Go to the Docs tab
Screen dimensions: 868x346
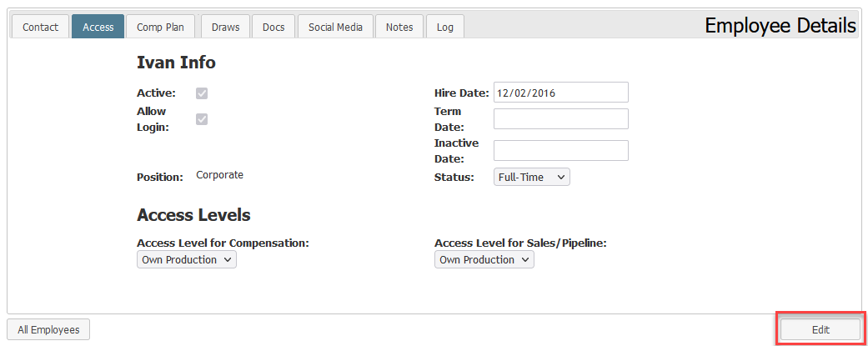coord(273,27)
